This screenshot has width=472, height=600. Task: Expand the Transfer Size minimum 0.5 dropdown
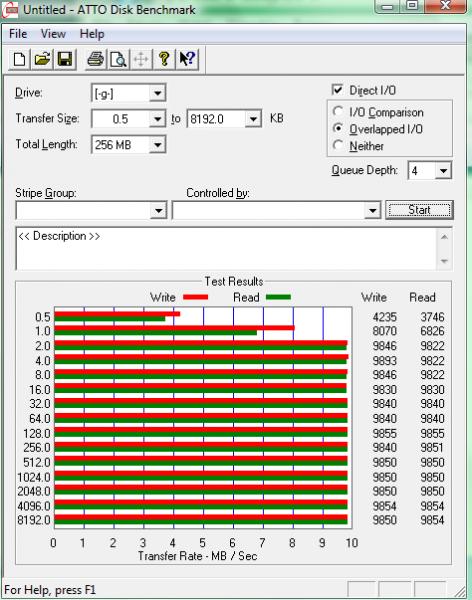157,119
